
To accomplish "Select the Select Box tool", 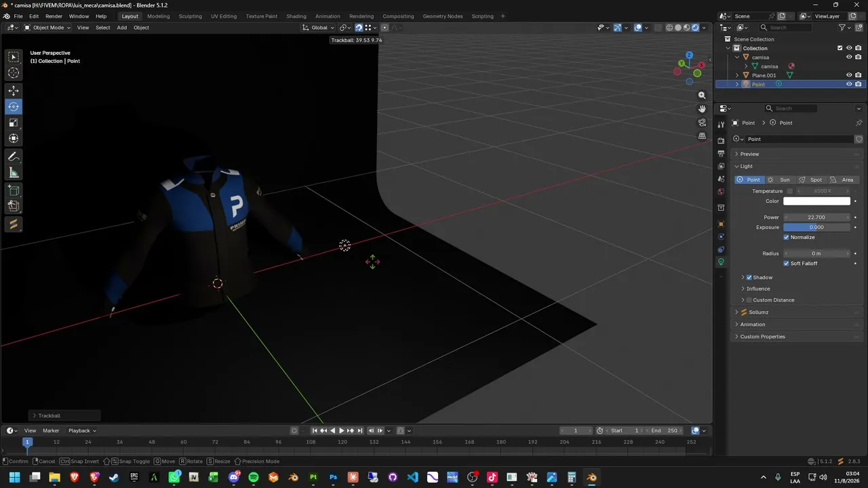I will coord(14,58).
